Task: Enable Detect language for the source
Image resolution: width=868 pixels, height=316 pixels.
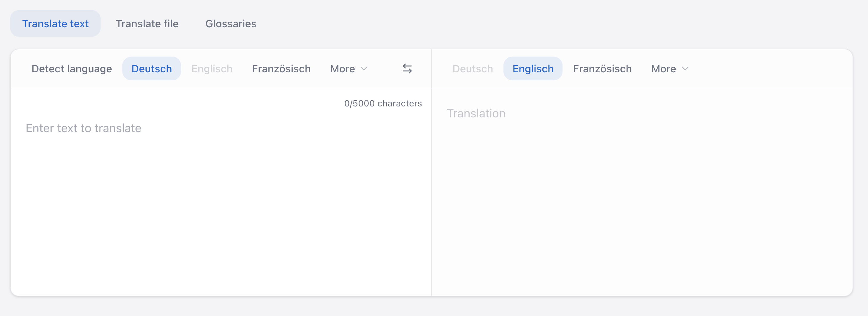Action: click(72, 68)
